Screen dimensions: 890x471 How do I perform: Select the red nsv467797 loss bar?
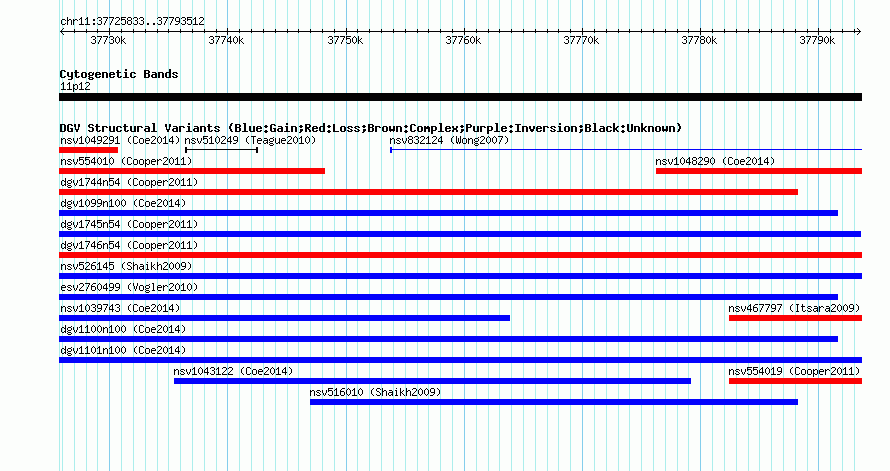point(795,318)
